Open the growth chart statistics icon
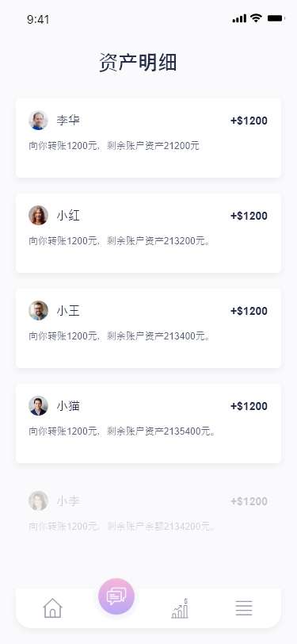Screen dimensions: 297x644 pyautogui.click(x=180, y=608)
